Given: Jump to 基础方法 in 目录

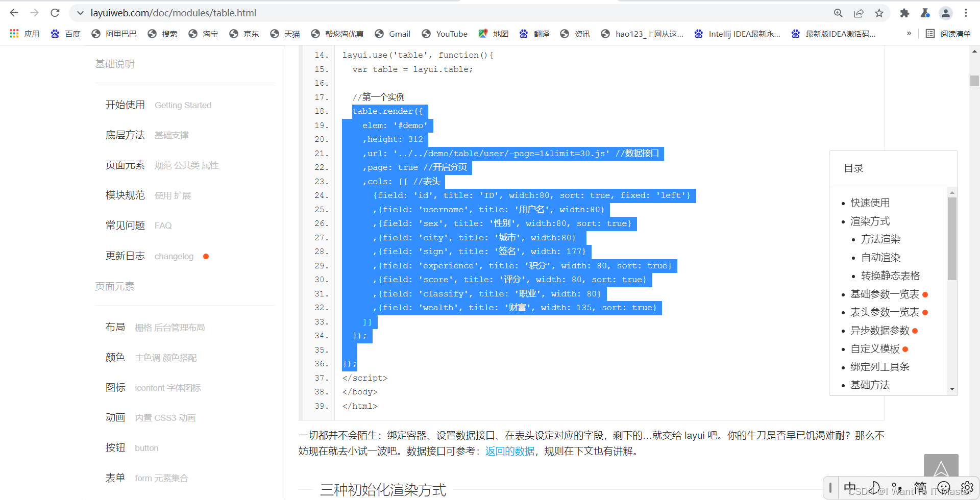Looking at the screenshot, I should coord(870,385).
